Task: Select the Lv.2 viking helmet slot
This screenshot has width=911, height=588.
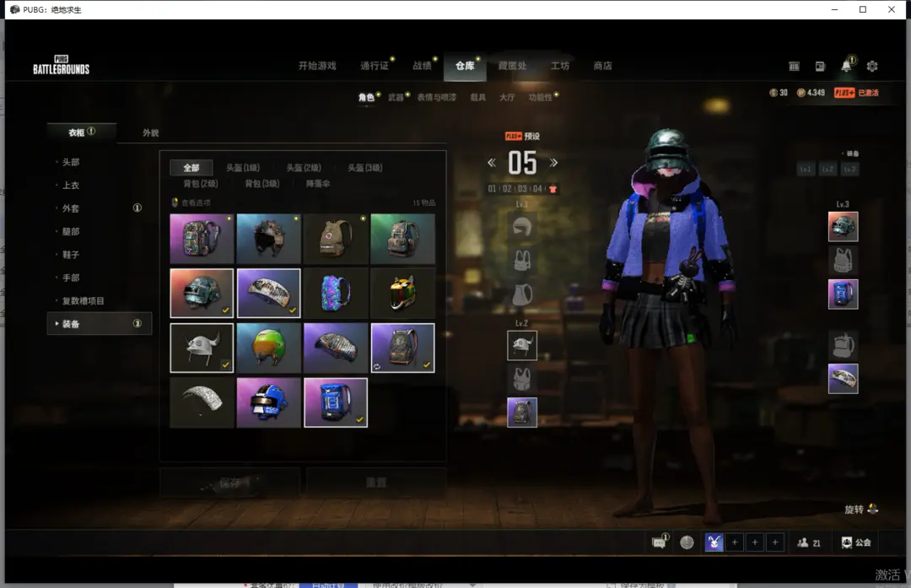Action: (522, 345)
